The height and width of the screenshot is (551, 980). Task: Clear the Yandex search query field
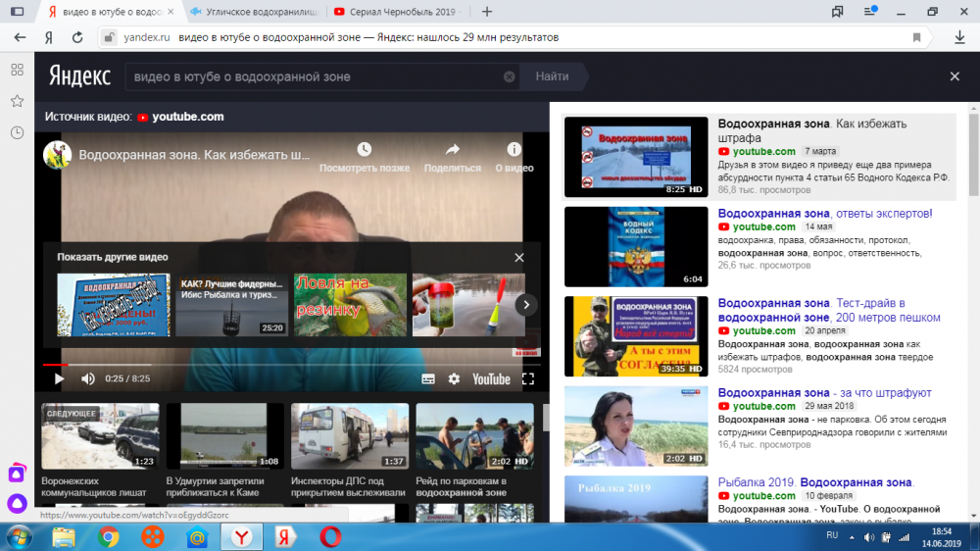[510, 76]
